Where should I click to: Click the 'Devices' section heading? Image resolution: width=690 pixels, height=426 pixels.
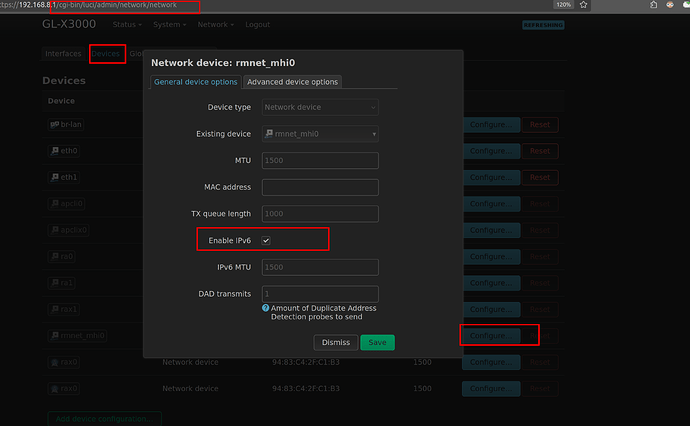(x=64, y=81)
